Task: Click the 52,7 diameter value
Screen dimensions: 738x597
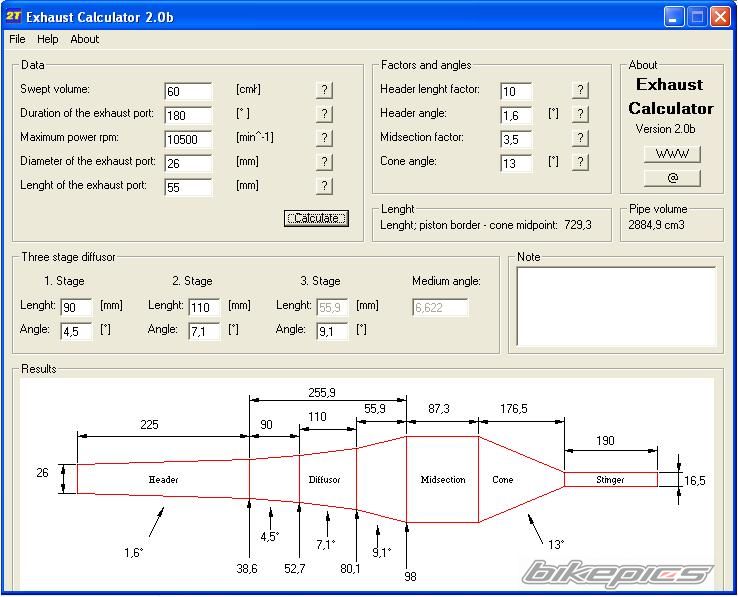Action: [x=295, y=569]
